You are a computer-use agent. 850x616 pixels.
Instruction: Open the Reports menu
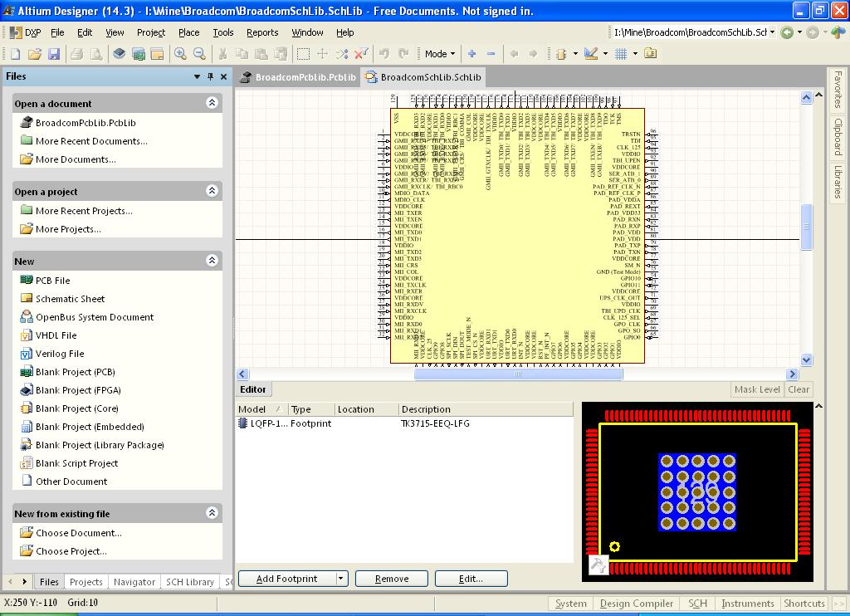(x=262, y=32)
